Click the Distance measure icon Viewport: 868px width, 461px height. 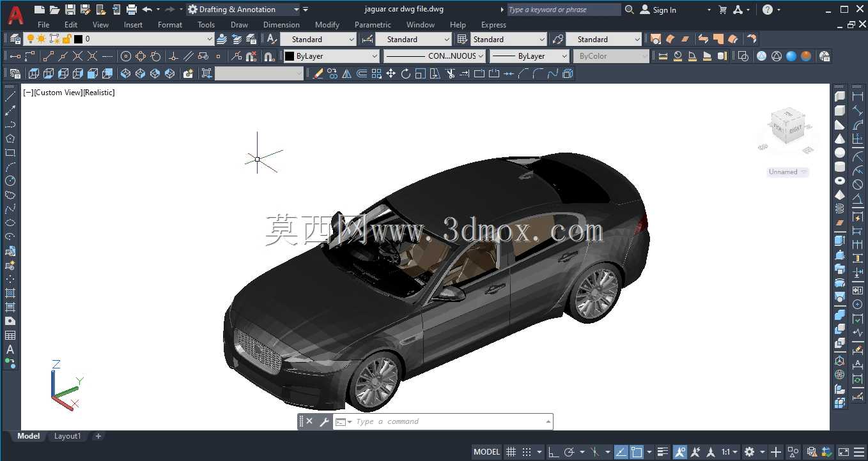tap(663, 56)
